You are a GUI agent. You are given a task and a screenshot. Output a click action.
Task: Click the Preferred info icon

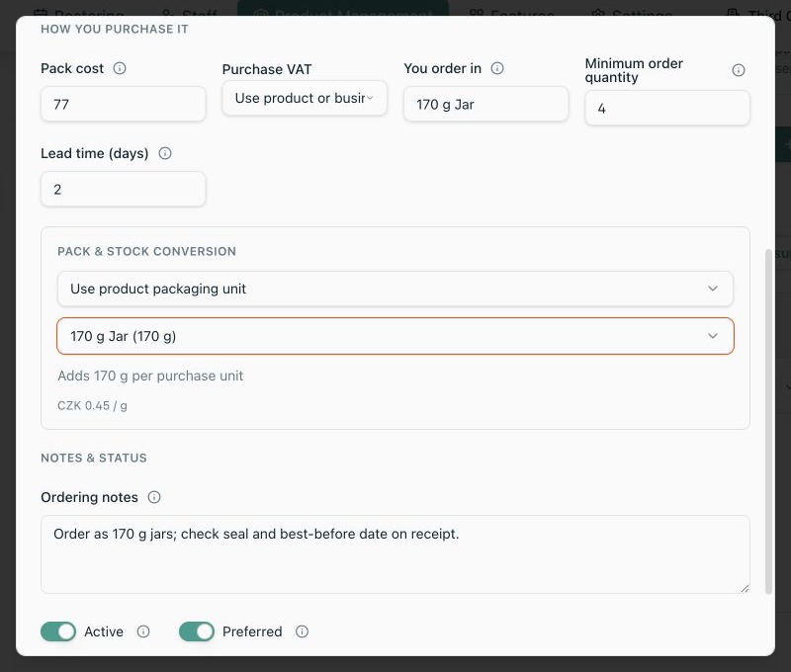(x=303, y=631)
